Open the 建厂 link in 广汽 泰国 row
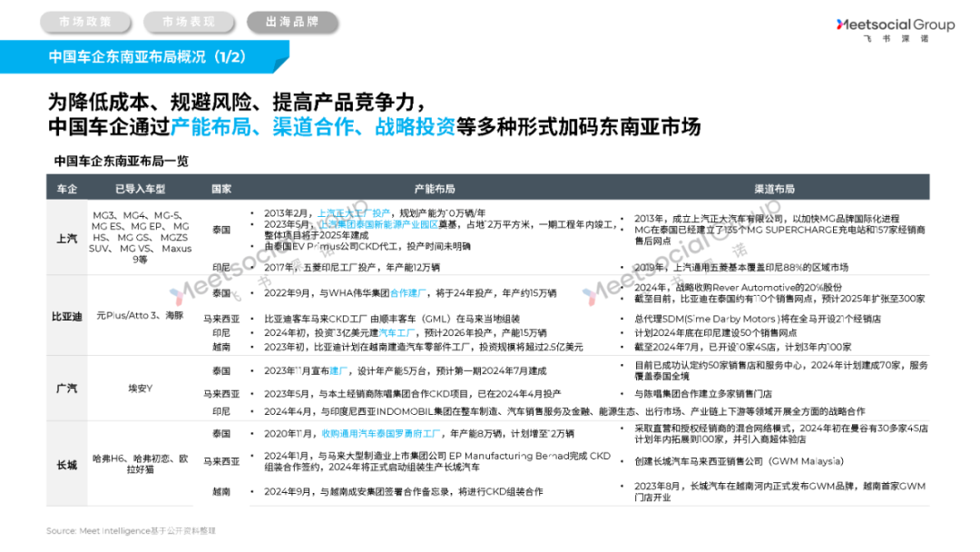 click(x=338, y=371)
